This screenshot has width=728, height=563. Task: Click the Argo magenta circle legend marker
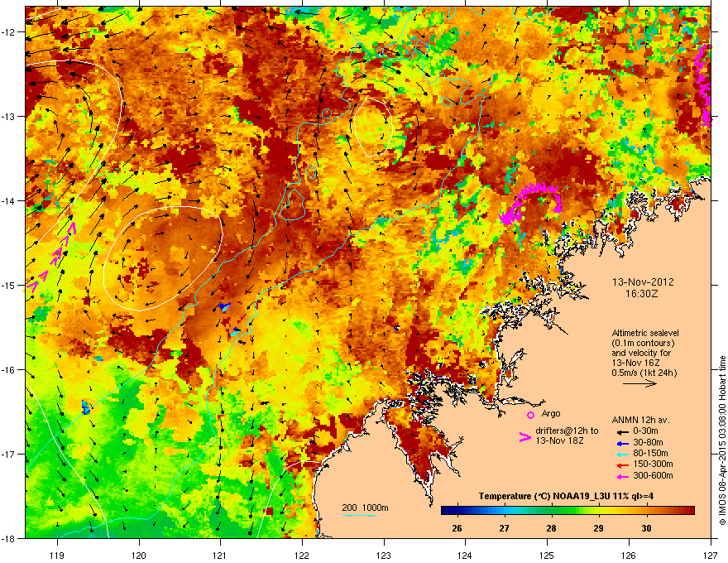[x=530, y=415]
